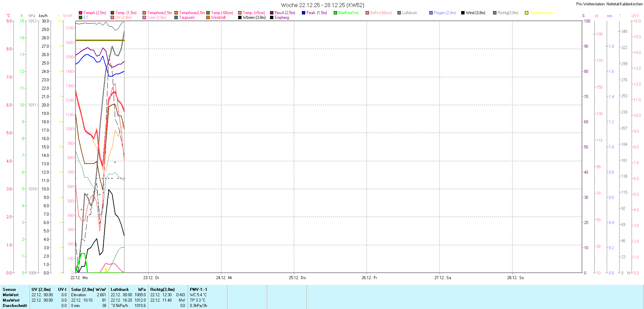Select the Taupunkt legend square
The height and width of the screenshot is (309, 644).
tap(176, 17)
